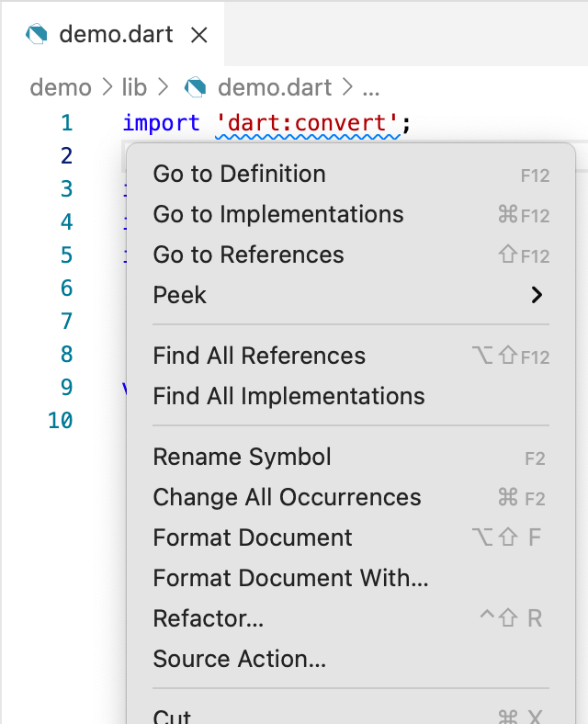Click line number 1 in the gutter
Viewport: 588px width, 724px height.
[66, 123]
